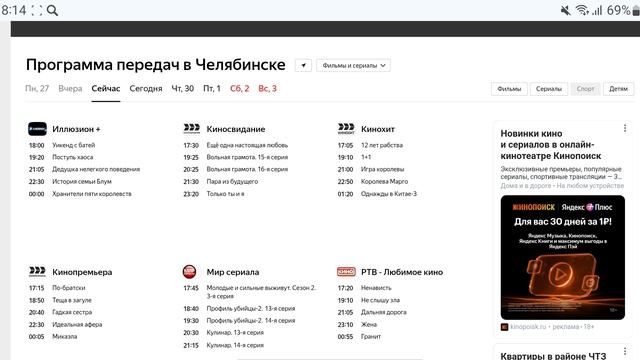The height and width of the screenshot is (360, 640).
Task: Open the city selector dropdown arrow
Action: (x=303, y=65)
